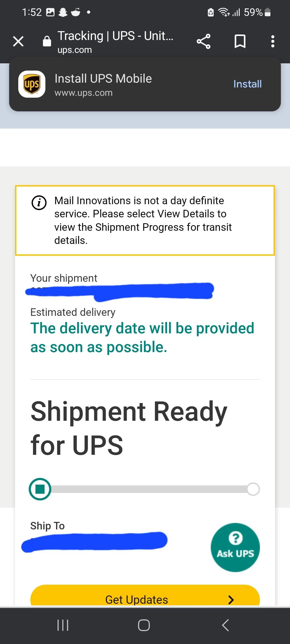The width and height of the screenshot is (290, 644).
Task: Tap the delivery endpoint circle
Action: pyautogui.click(x=253, y=489)
